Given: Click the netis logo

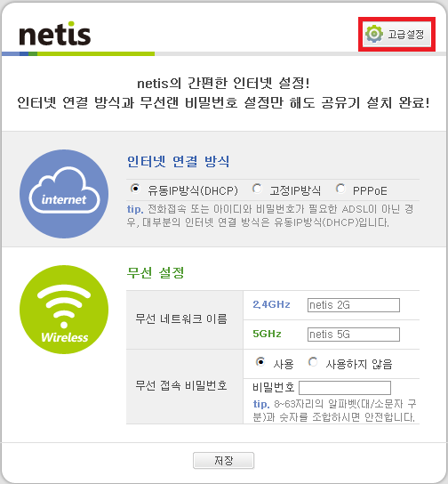Looking at the screenshot, I should tap(55, 33).
